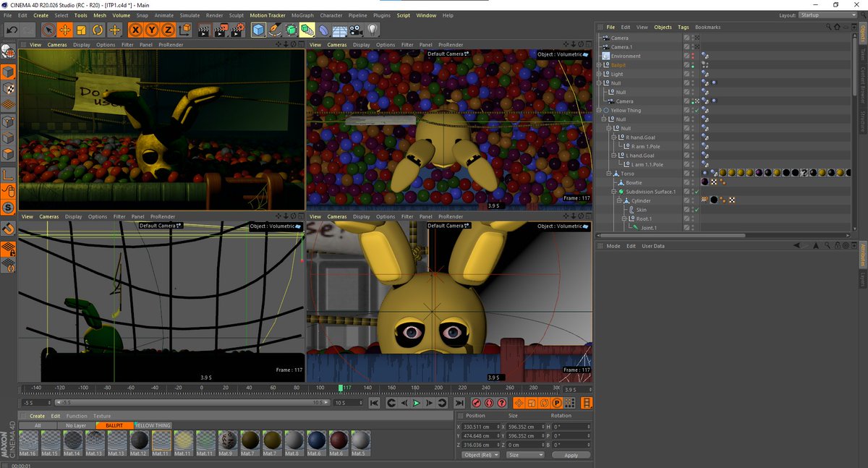Toggle the Y axis lock

(152, 30)
